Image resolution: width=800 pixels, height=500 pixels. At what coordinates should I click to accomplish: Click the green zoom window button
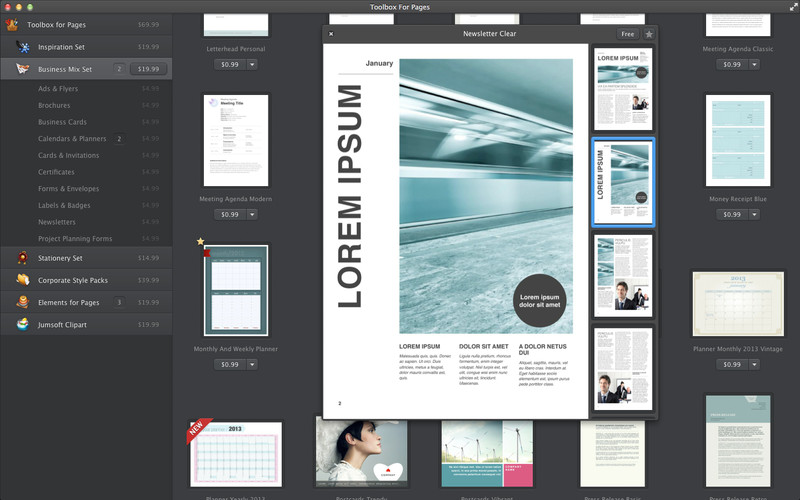30,7
